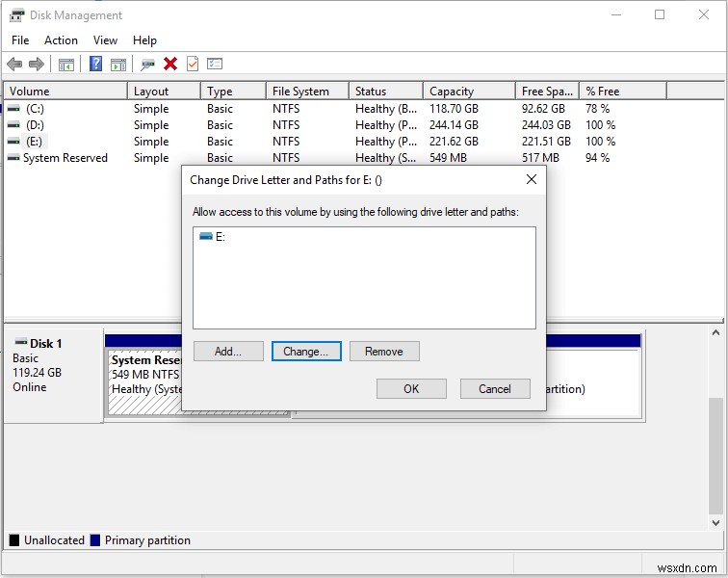Image resolution: width=728 pixels, height=578 pixels.
Task: Sort by the Layout column header
Action: tap(164, 92)
